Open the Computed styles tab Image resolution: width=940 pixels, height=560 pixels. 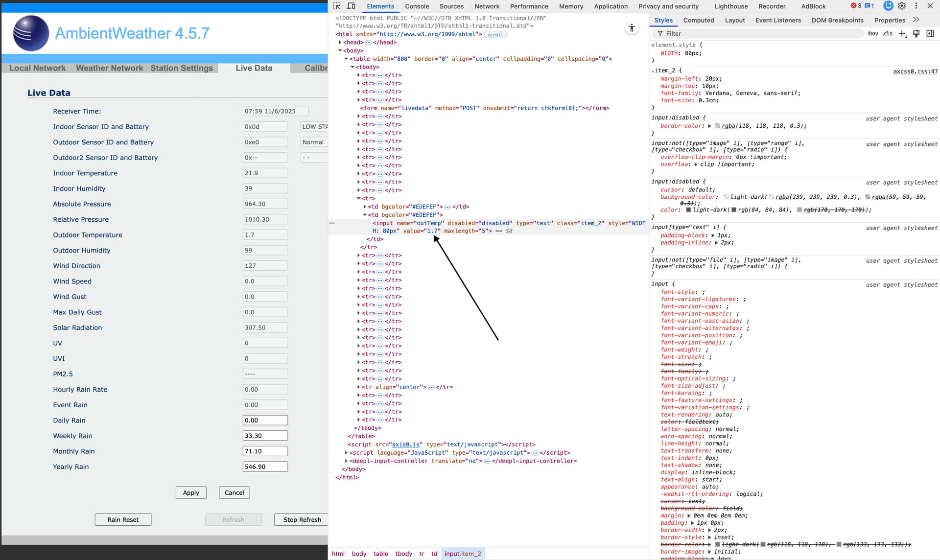[x=699, y=20]
